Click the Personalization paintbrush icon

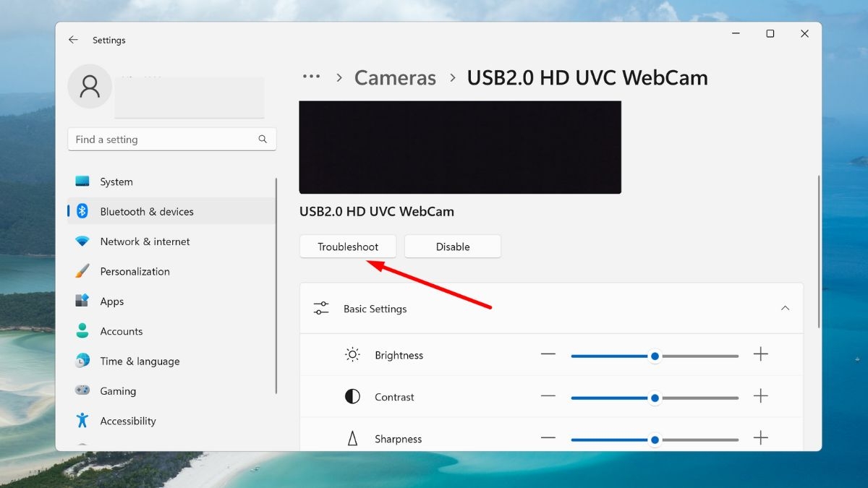82,271
